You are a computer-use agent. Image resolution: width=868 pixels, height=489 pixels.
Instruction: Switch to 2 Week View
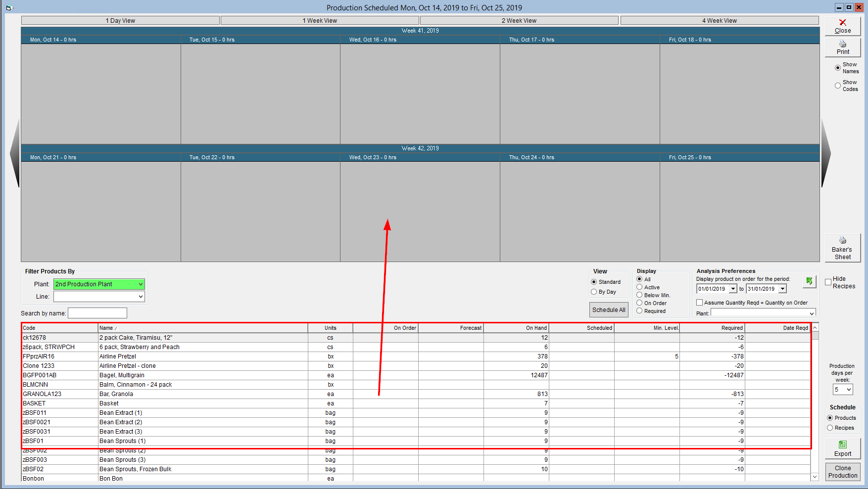tap(519, 20)
